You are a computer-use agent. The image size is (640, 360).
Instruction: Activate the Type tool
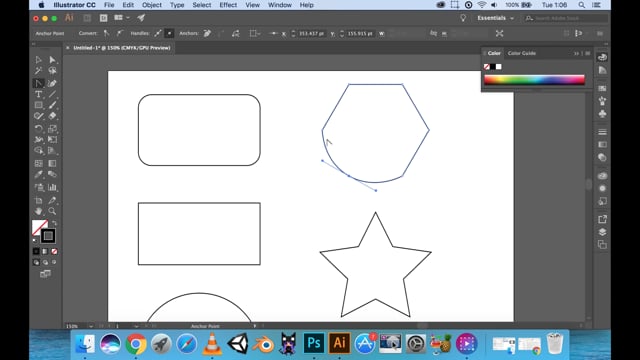pyautogui.click(x=38, y=94)
